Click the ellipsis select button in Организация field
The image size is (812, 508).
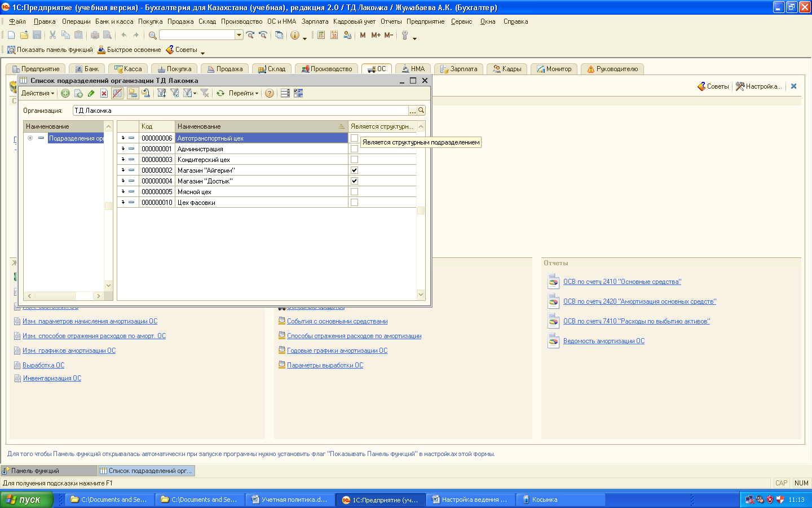click(x=413, y=110)
